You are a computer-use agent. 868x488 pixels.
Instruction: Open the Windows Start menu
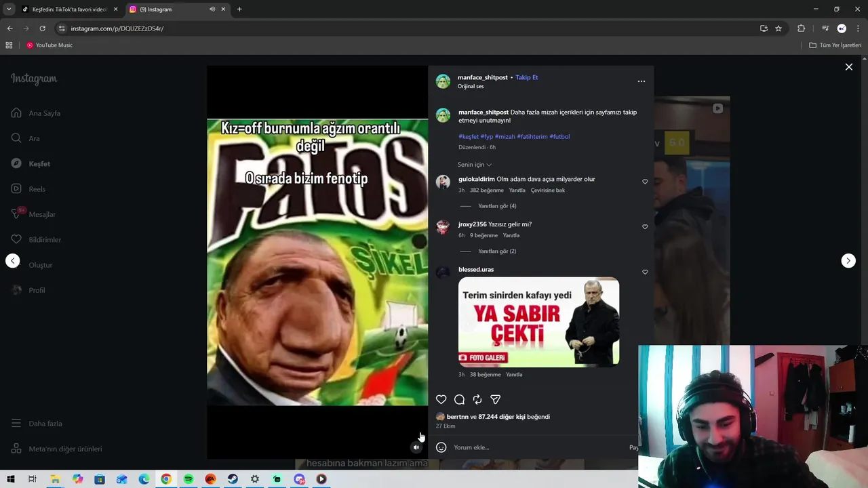(x=10, y=479)
